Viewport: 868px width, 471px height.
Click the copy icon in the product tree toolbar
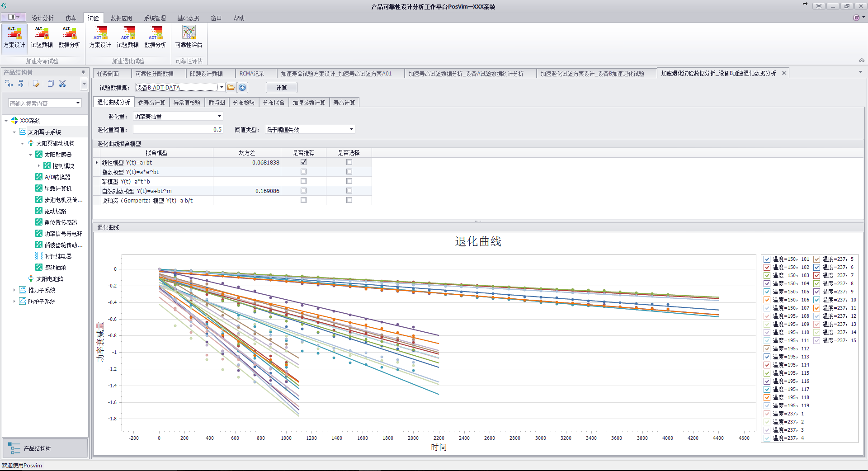coord(51,84)
